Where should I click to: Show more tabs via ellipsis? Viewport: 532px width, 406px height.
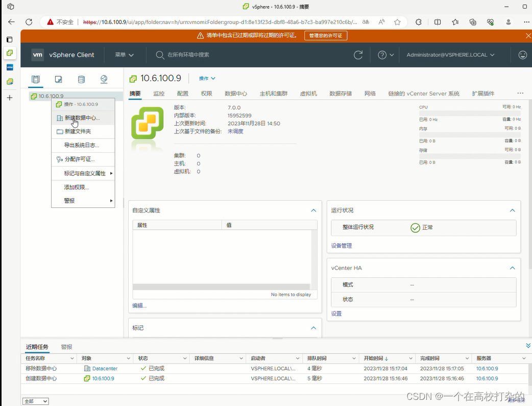520,93
